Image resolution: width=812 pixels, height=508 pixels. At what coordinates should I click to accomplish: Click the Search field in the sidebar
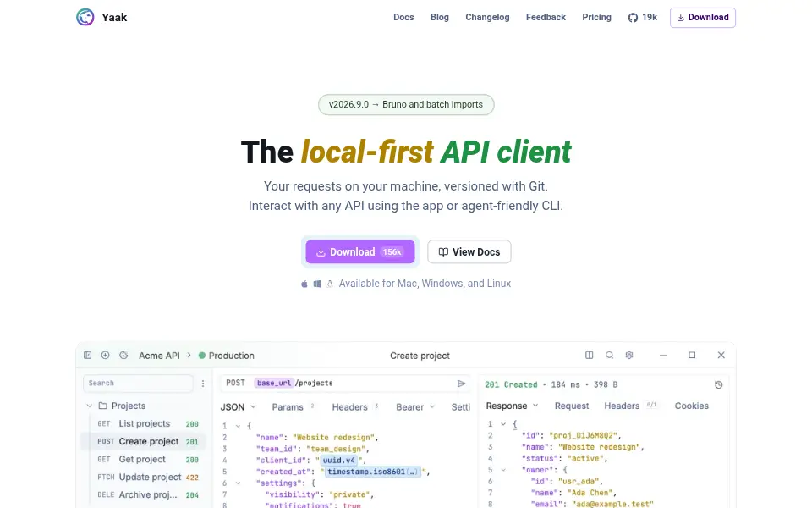pyautogui.click(x=138, y=383)
